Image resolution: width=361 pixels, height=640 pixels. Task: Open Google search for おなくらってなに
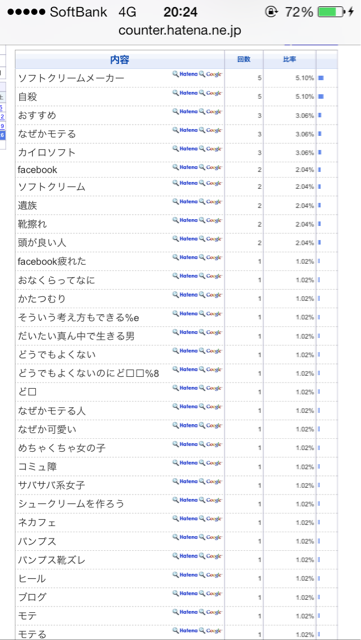click(x=210, y=276)
